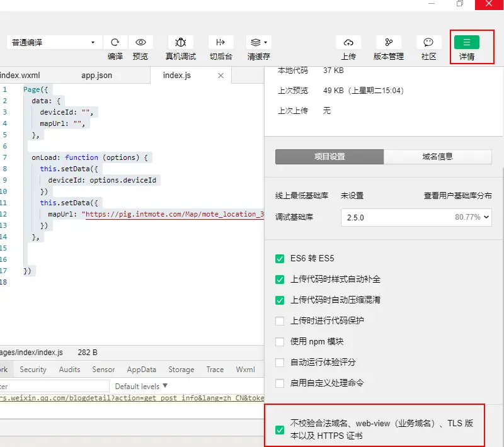Open the 社区 community chat icon
The height and width of the screenshot is (447, 504).
(x=428, y=42)
